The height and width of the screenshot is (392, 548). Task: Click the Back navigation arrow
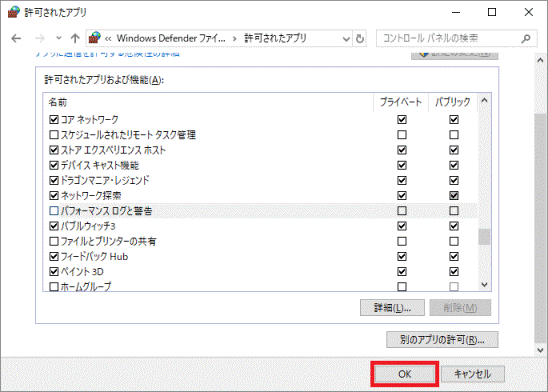(16, 38)
